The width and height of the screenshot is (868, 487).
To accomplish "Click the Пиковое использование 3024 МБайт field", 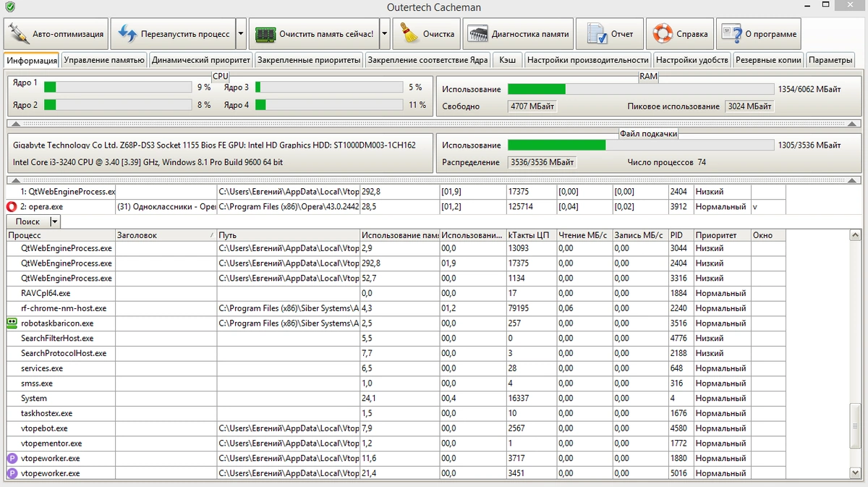I will pos(749,106).
